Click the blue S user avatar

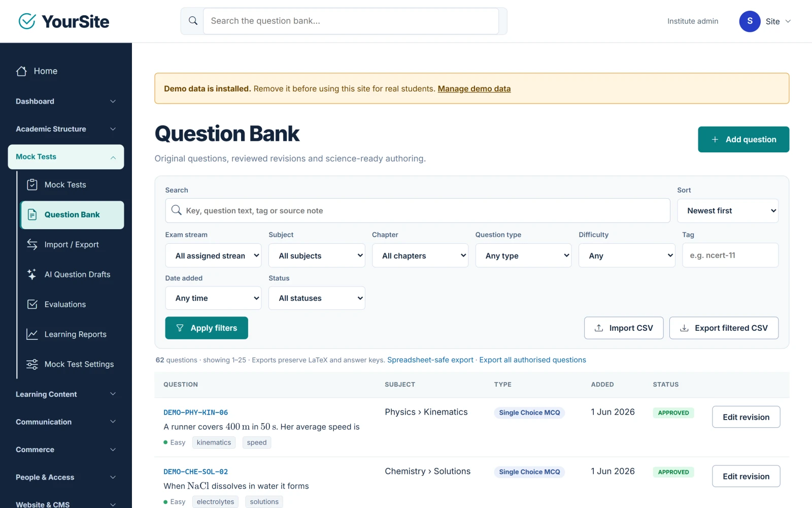[750, 21]
